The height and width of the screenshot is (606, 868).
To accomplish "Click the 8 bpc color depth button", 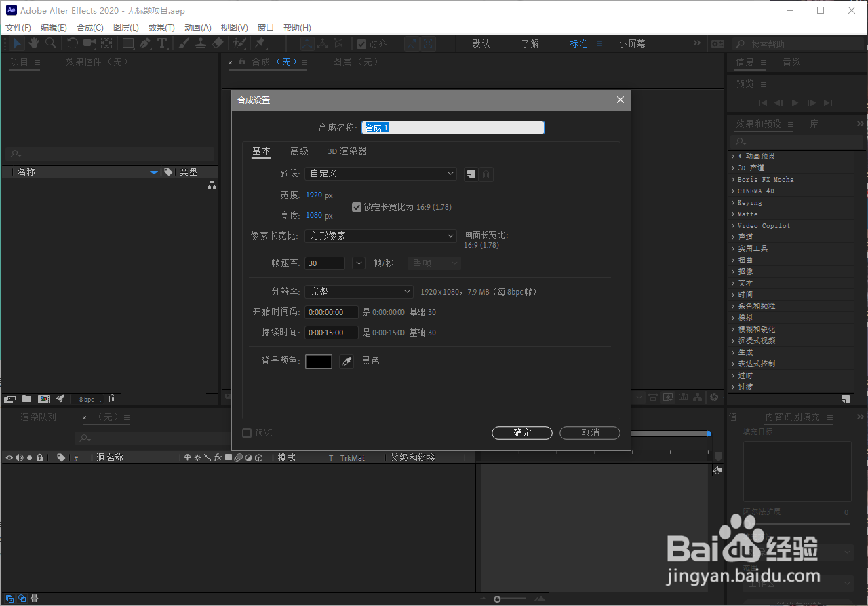I will click(x=87, y=400).
